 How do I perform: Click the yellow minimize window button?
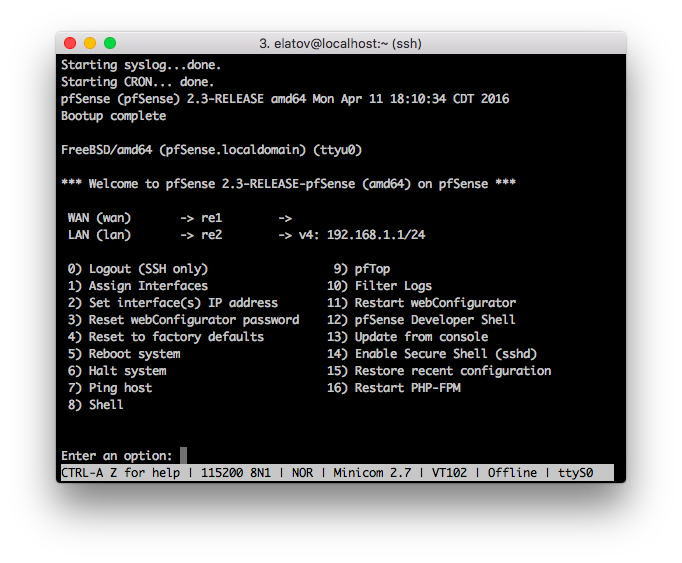[90, 43]
